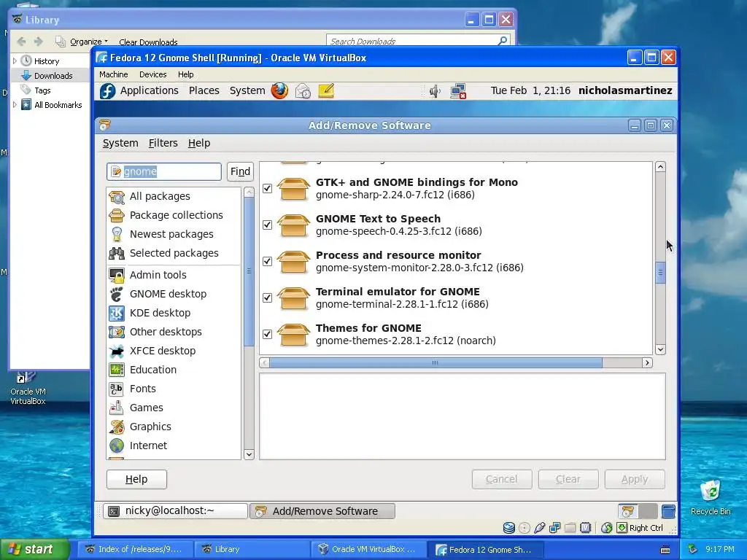Open the VirtualBox Machine menu

[x=113, y=74]
